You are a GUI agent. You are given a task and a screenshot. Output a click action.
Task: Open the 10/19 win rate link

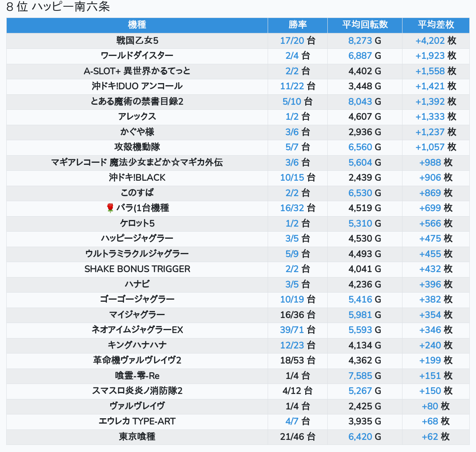pyautogui.click(x=292, y=299)
